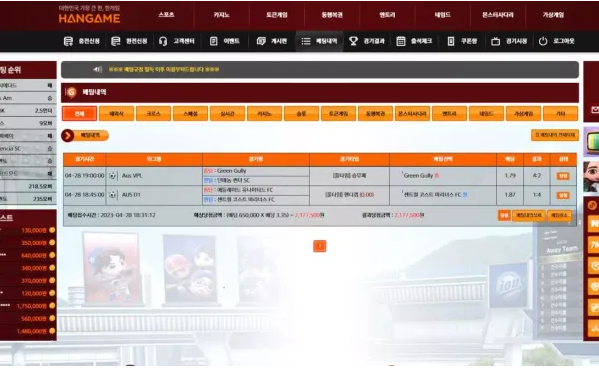
Task: Click the home team Green Gully in match column
Action: click(x=232, y=171)
